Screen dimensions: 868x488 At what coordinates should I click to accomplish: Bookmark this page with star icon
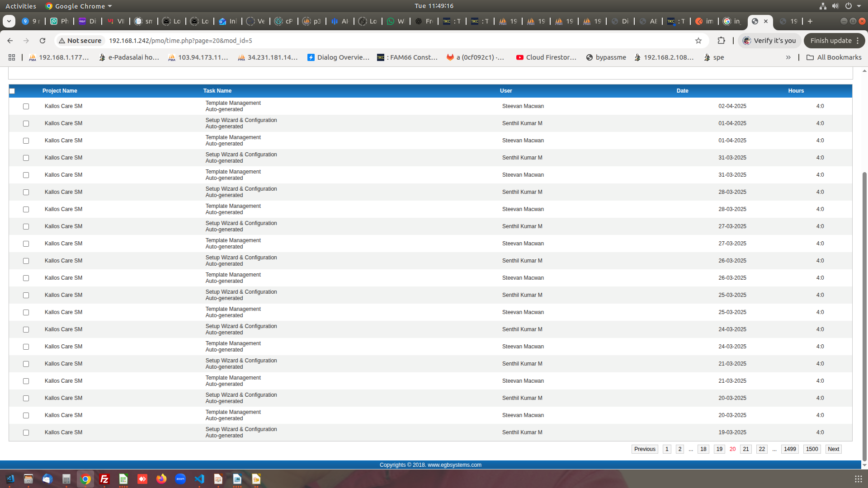[x=698, y=41]
